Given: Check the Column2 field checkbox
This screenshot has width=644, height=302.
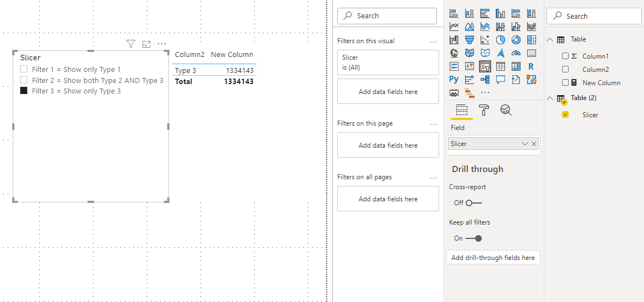Looking at the screenshot, I should (x=565, y=69).
